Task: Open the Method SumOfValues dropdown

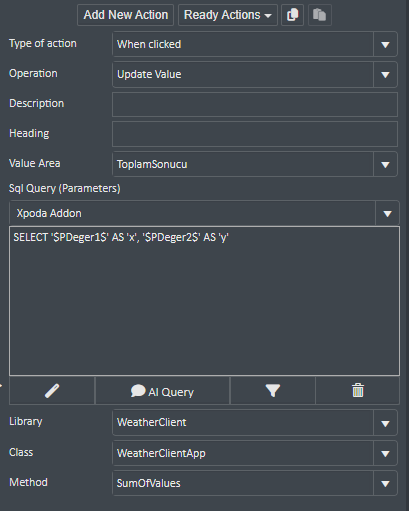Action: click(x=385, y=483)
